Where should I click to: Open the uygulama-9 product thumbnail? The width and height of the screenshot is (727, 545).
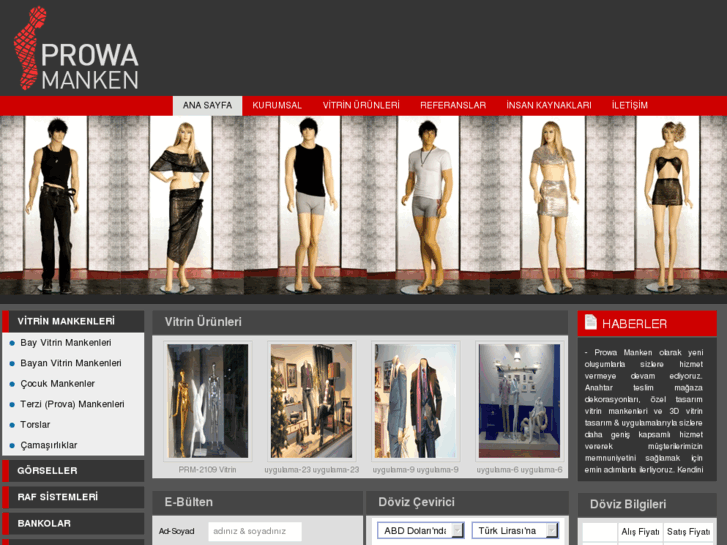point(415,401)
